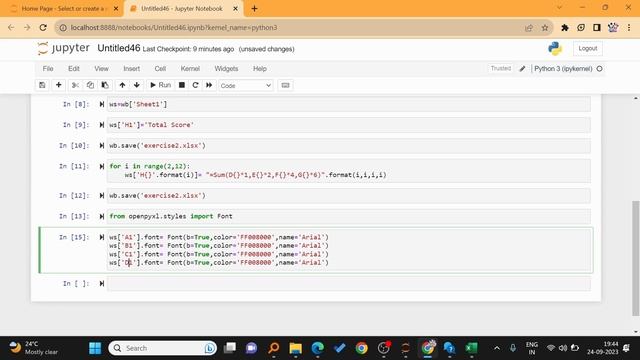Click the taskbar Search box
Viewport: 640px width, 360px height.
pos(162,348)
